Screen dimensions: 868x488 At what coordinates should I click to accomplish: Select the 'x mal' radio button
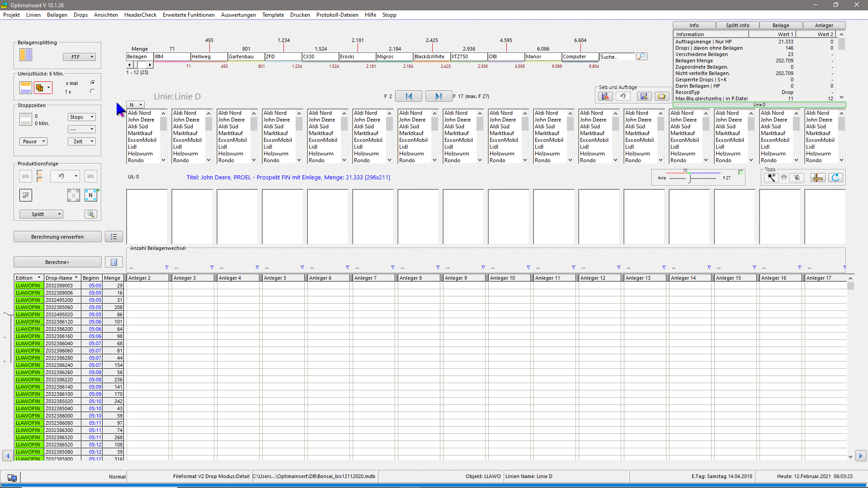click(93, 83)
